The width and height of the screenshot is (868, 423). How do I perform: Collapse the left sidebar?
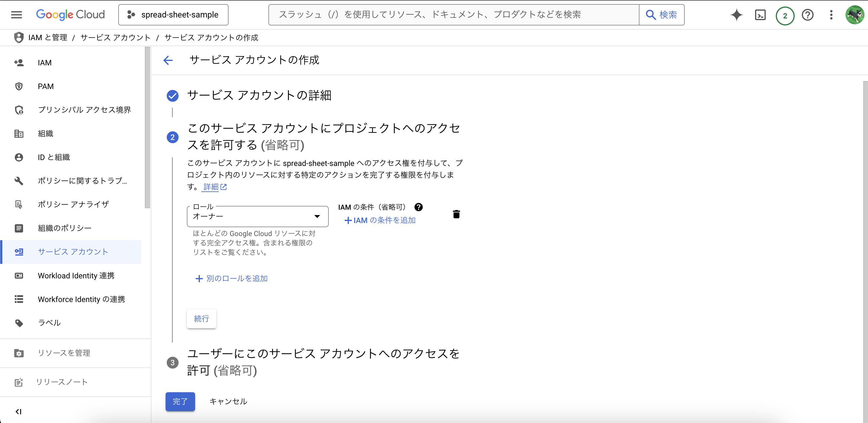(x=19, y=411)
